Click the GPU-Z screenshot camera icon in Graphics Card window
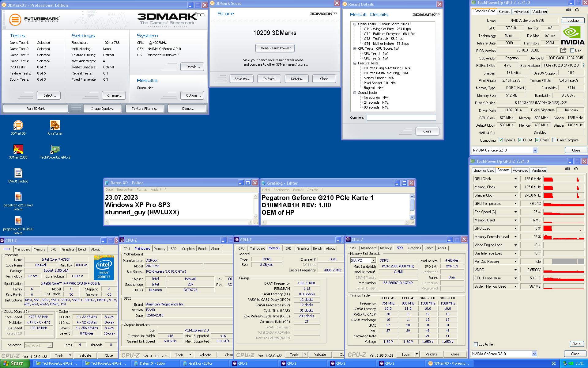The image size is (588, 368). tap(569, 10)
